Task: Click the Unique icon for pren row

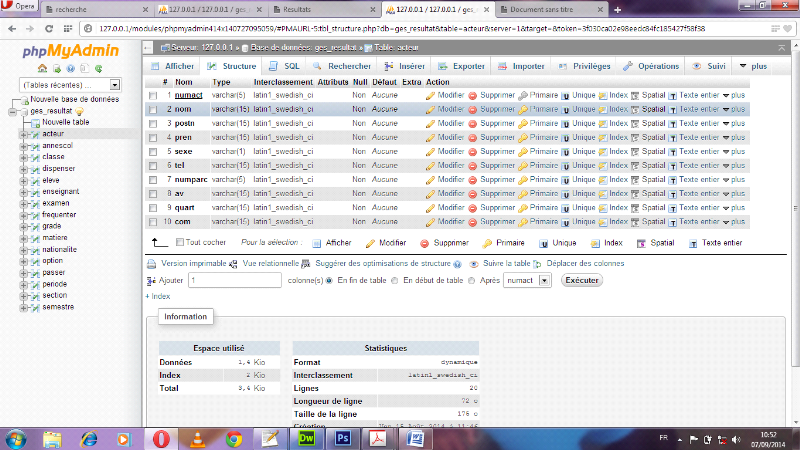Action: coord(565,138)
